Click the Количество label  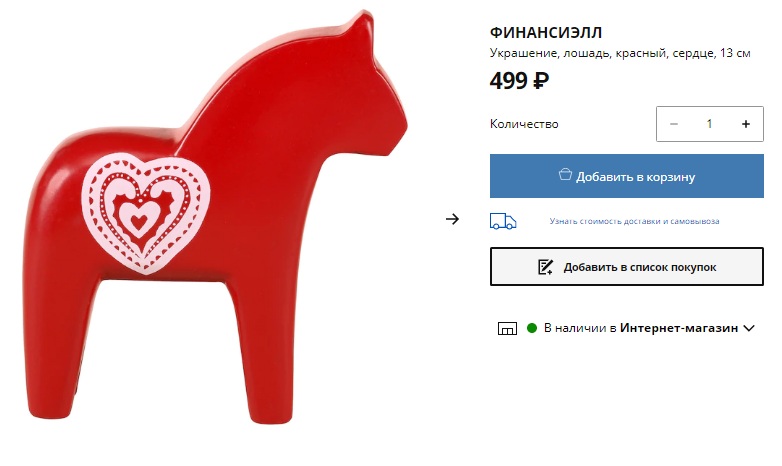pos(524,124)
